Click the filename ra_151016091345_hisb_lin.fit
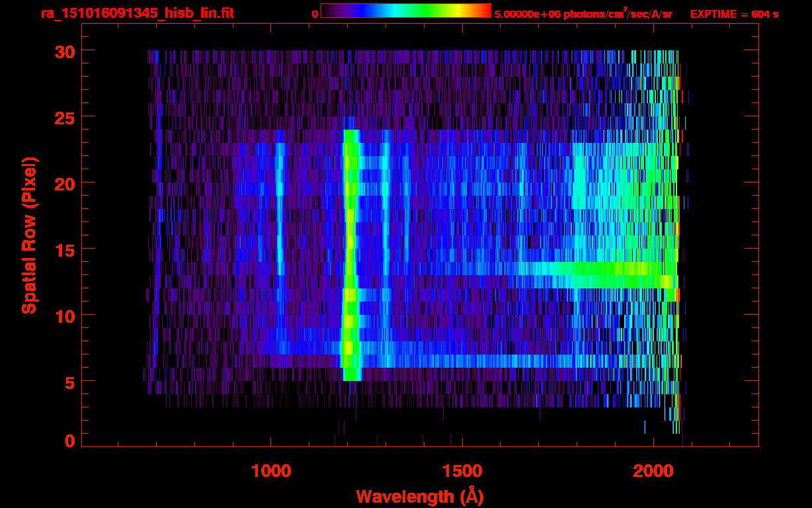Image resolution: width=812 pixels, height=508 pixels. 137,13
